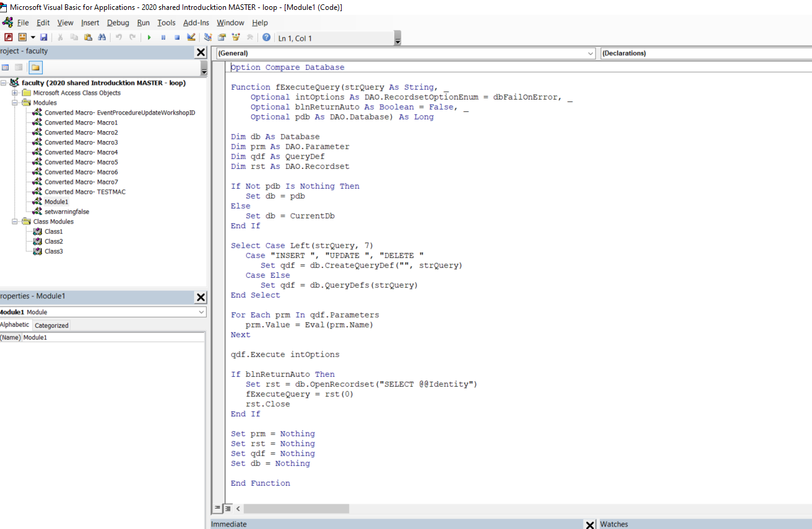Open the File menu
This screenshot has height=529, width=812.
23,23
